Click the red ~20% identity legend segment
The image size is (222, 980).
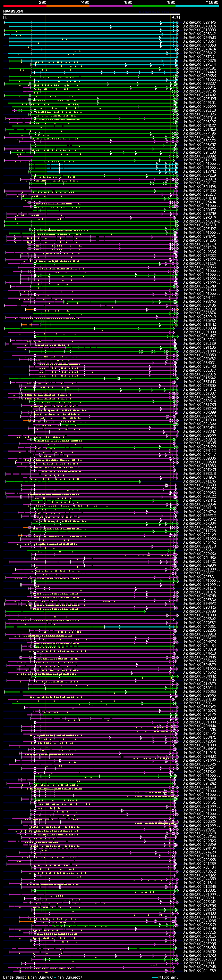coord(25,6)
